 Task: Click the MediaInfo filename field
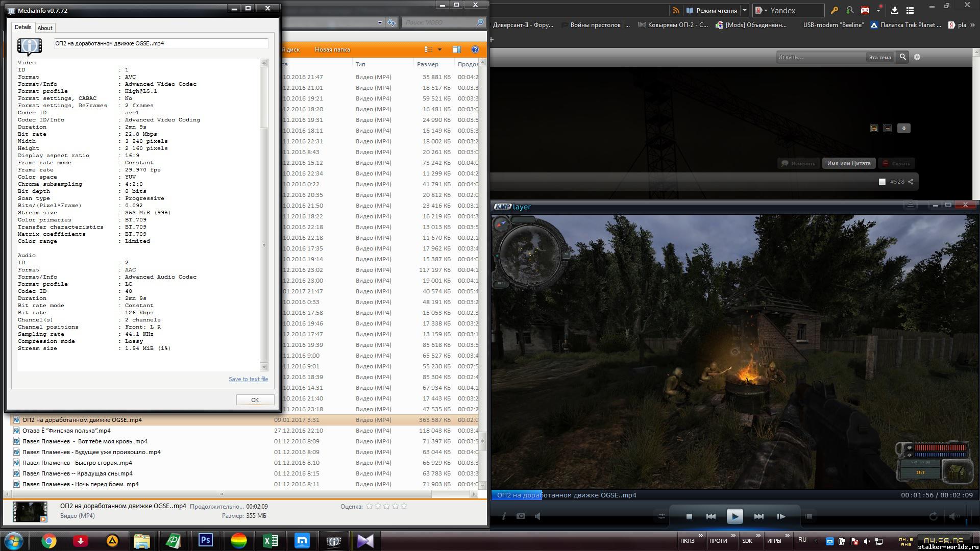coord(161,43)
